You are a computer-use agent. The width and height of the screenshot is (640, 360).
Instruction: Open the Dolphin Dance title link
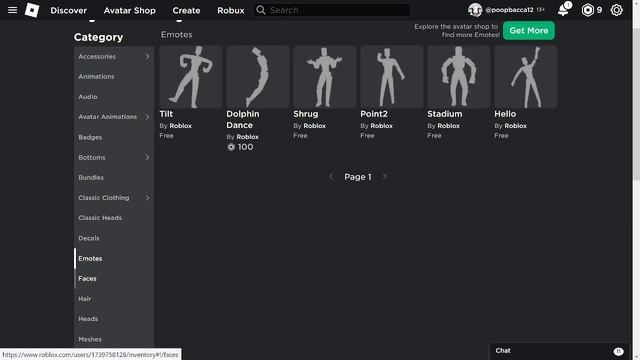[243, 120]
